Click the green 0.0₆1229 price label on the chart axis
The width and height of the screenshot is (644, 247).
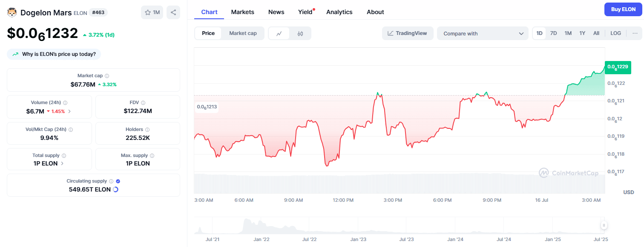click(618, 67)
